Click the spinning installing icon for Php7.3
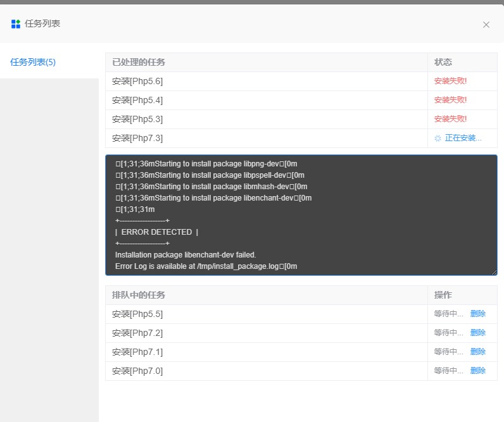The width and height of the screenshot is (504, 422). (438, 138)
